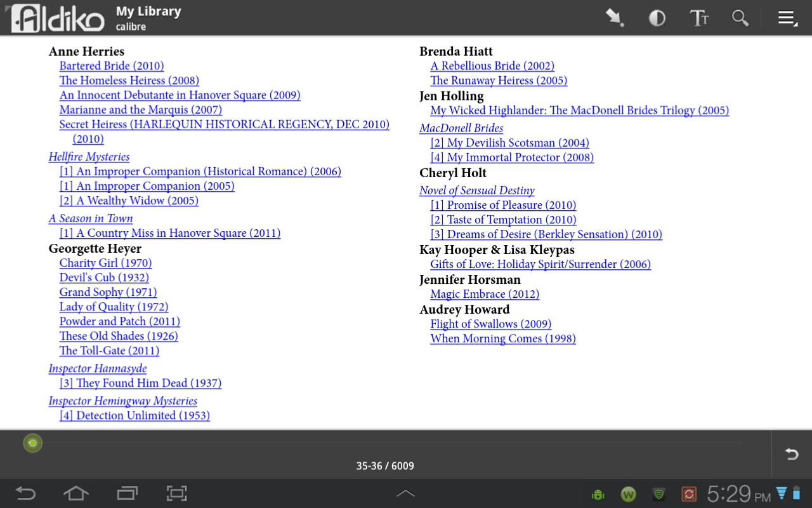Open search magnifier icon
Image resolution: width=812 pixels, height=508 pixels.
[x=740, y=18]
